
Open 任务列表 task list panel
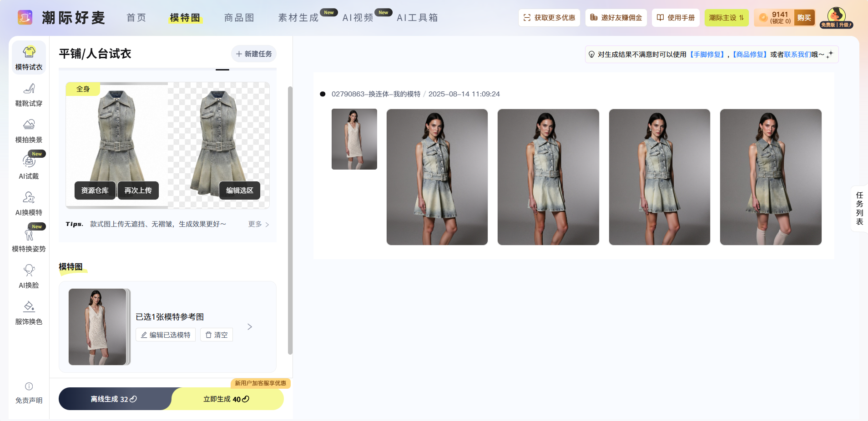click(859, 208)
